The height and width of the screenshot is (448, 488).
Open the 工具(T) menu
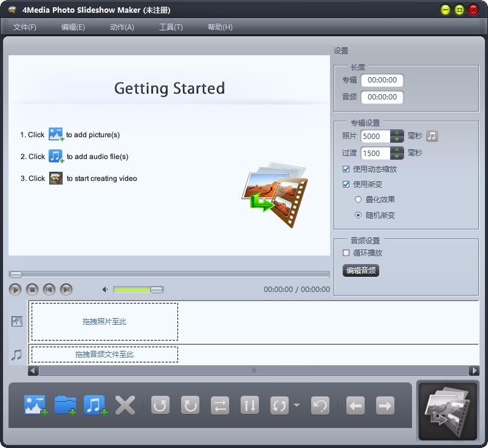pyautogui.click(x=171, y=27)
